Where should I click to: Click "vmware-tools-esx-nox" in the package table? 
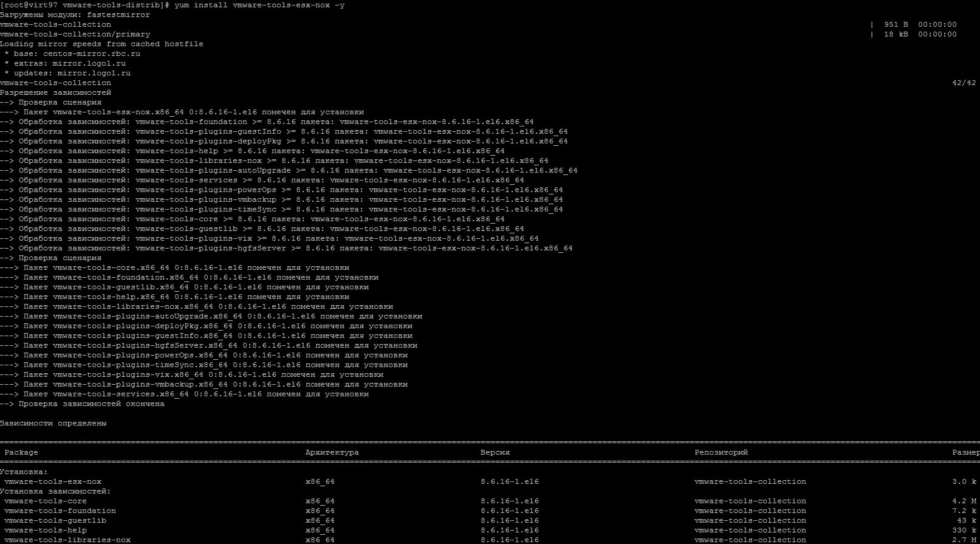[x=53, y=481]
